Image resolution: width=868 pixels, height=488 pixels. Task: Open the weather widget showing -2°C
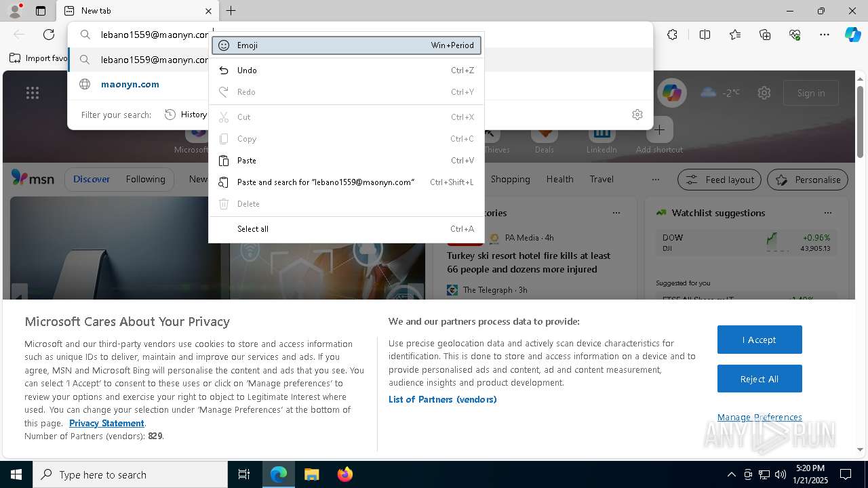point(720,93)
